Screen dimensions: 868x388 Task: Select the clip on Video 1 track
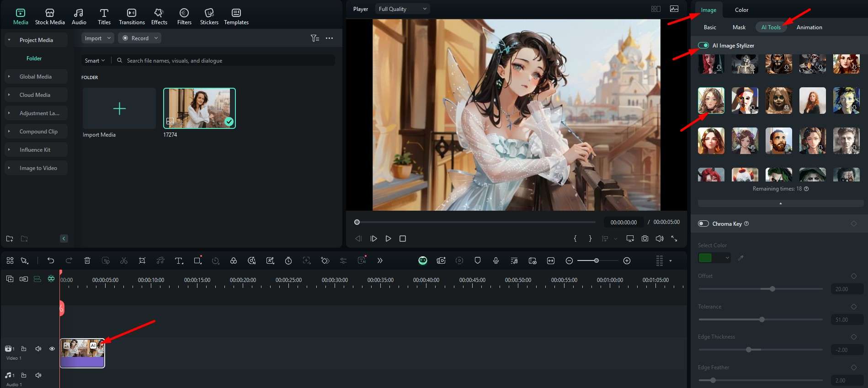[82, 353]
